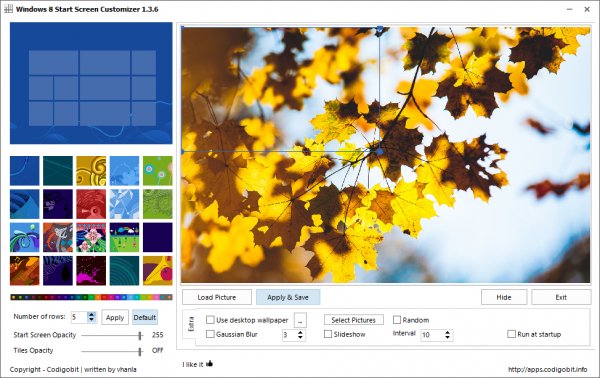Viewport: 600px width, 378px height.
Task: Select the night landscape with rainbow thumbnail
Action: 124,237
